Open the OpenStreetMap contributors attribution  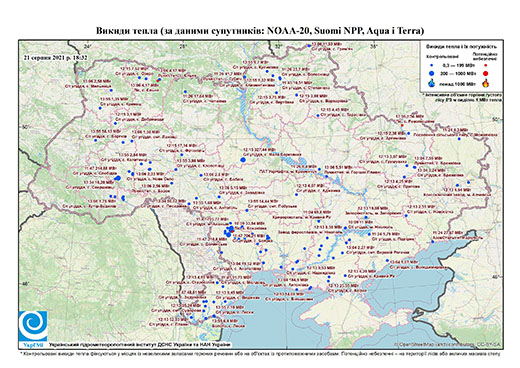click(x=448, y=345)
